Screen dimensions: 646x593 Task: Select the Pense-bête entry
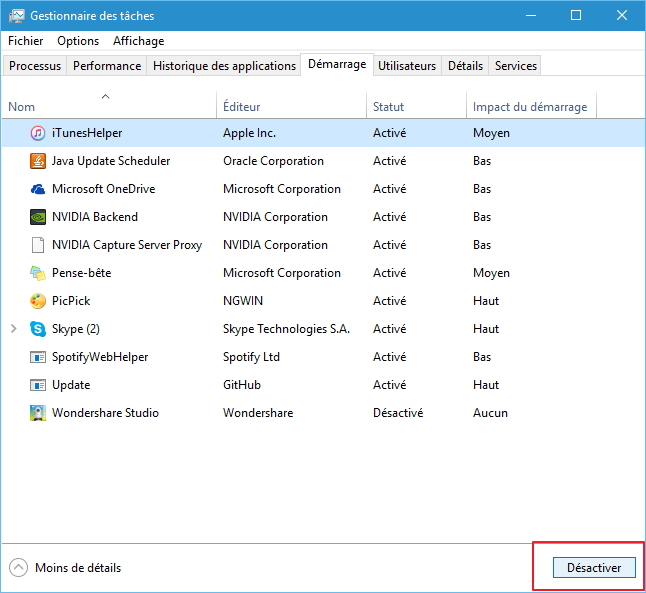click(x=82, y=273)
